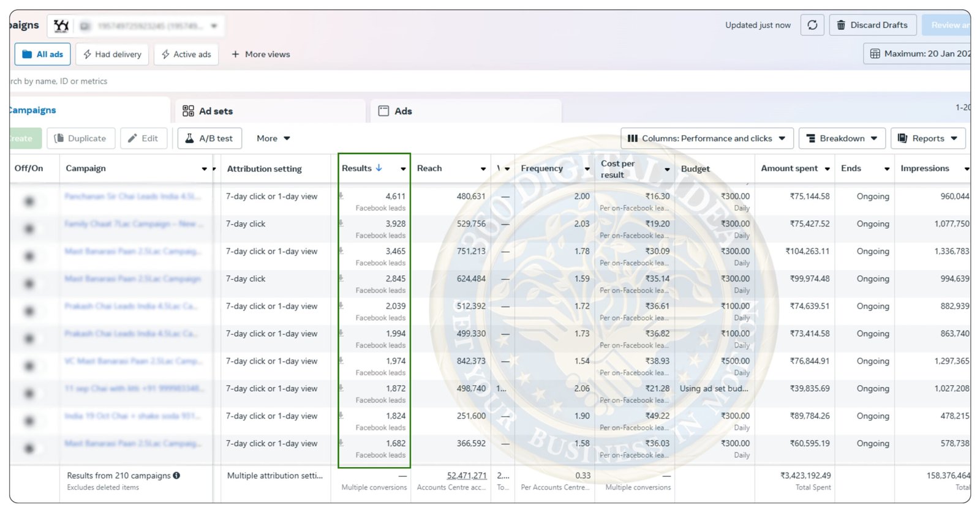Click the More views button
Screen dimensions: 980x513
pyautogui.click(x=260, y=54)
